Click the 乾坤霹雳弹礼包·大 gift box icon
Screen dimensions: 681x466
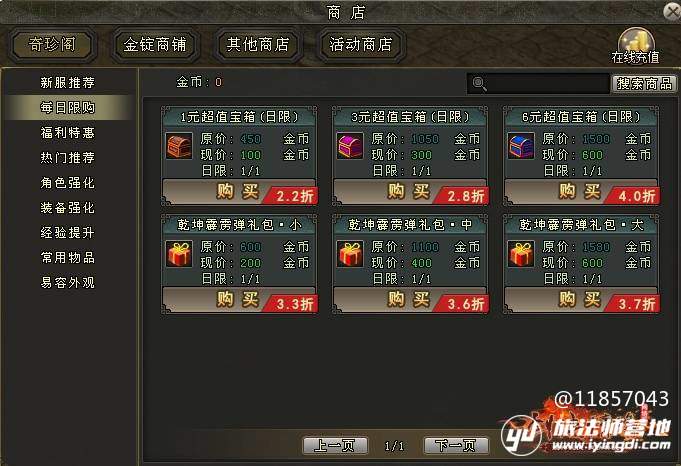click(x=521, y=254)
